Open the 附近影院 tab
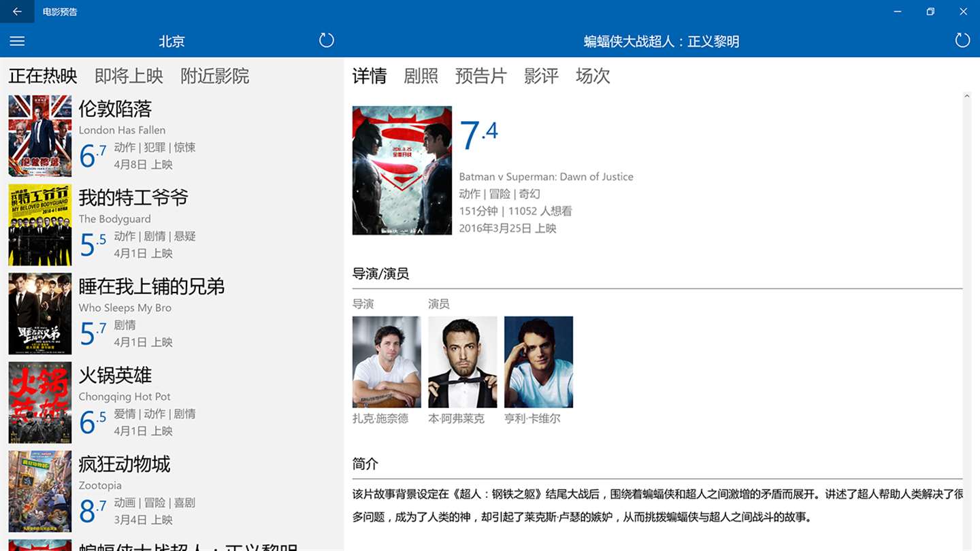980x551 pixels. point(215,76)
